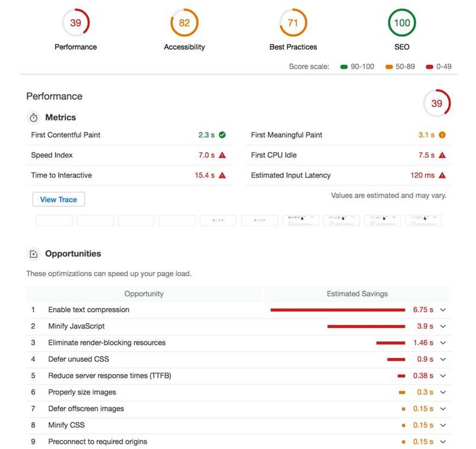Image resolution: width=476 pixels, height=449 pixels.
Task: Click the 0.38 s TTFB savings value
Action: point(423,376)
